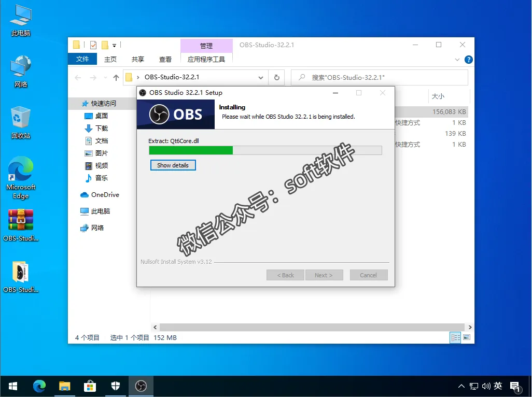Select the 管理 contextual tab header

coord(206,46)
